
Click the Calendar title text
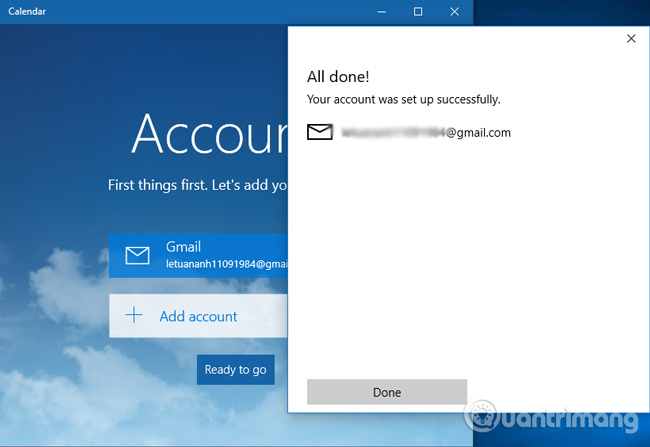[27, 12]
